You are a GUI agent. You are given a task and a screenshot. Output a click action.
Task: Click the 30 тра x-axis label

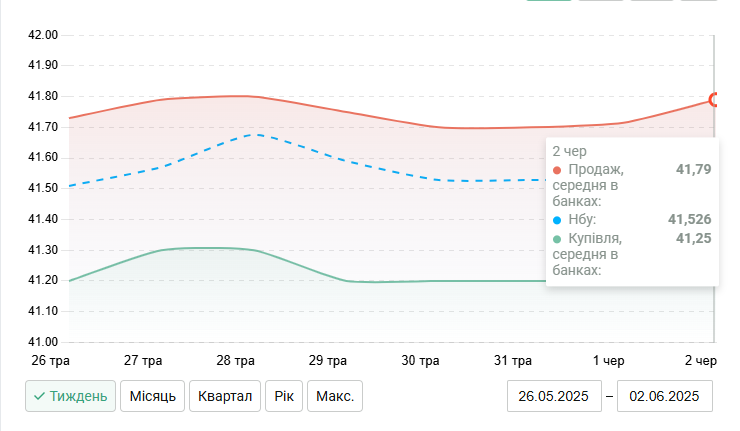pos(421,360)
